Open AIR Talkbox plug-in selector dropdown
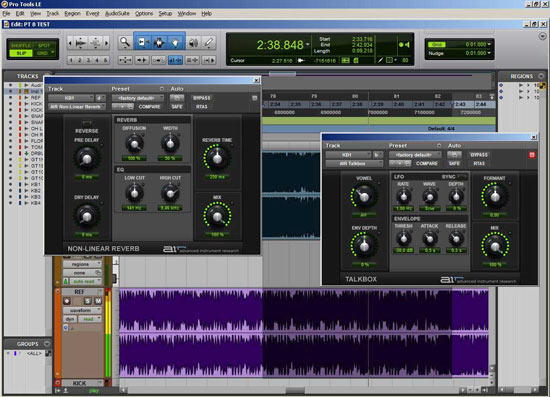Screen dimensions: 550x397 click(354, 163)
